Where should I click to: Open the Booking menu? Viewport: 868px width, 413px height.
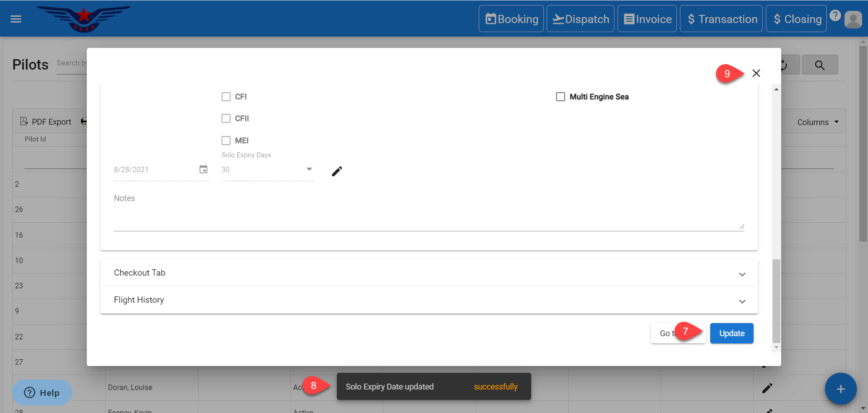[x=511, y=19]
